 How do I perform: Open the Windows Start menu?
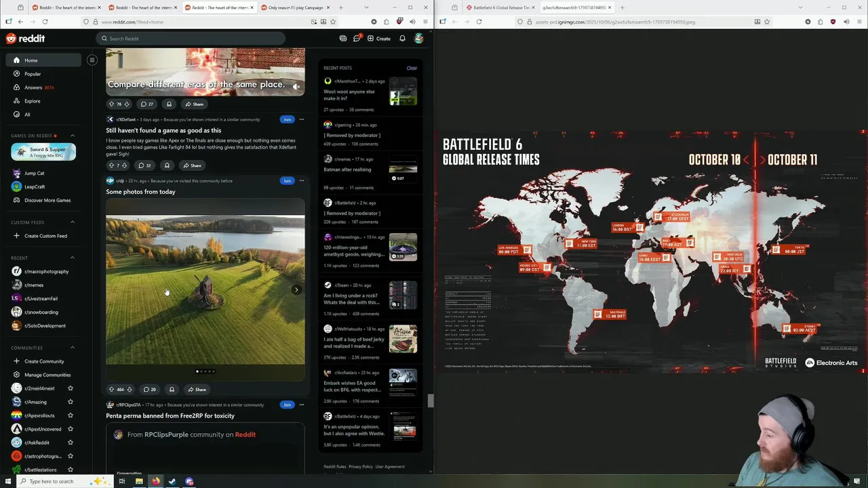(7, 481)
